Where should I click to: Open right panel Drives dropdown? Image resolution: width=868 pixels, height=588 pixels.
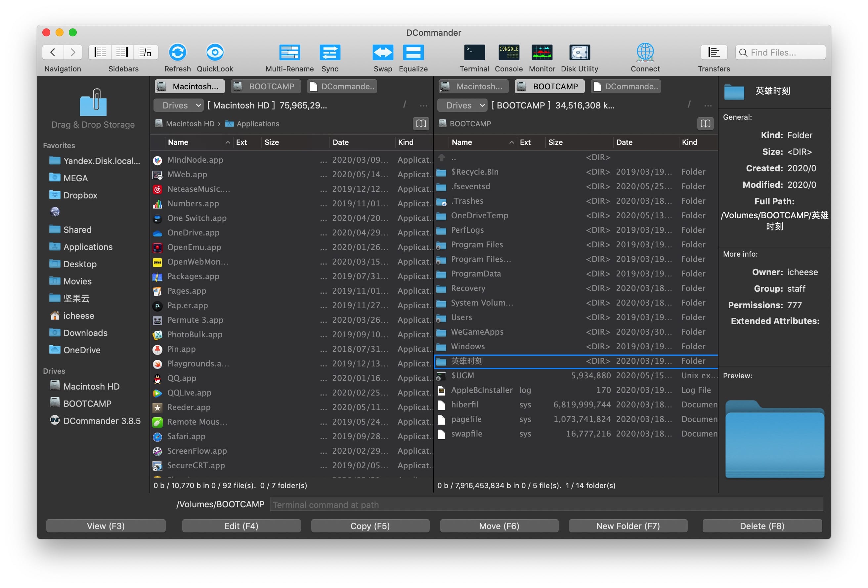click(462, 105)
